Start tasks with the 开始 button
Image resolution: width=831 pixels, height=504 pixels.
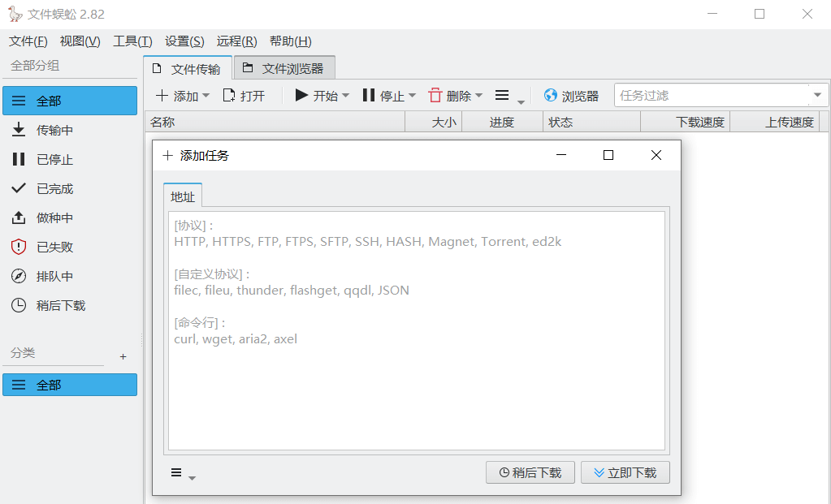316,96
